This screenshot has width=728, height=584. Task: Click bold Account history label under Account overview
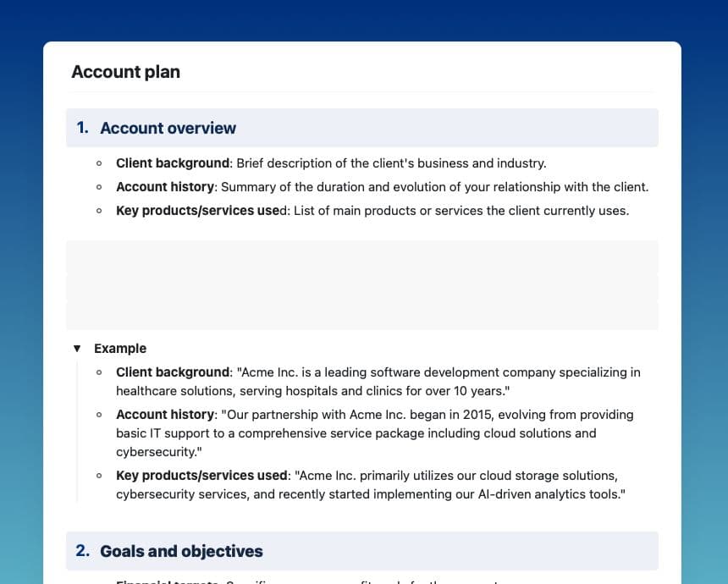165,187
